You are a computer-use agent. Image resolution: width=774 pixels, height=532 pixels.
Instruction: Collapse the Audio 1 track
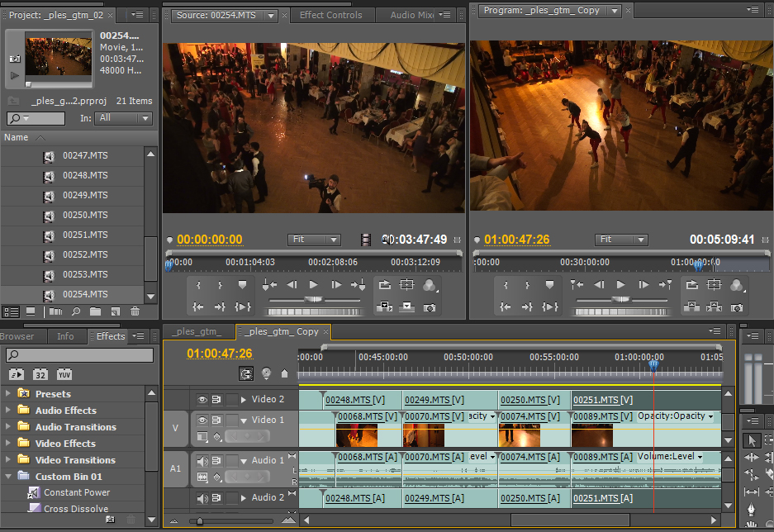[244, 461]
